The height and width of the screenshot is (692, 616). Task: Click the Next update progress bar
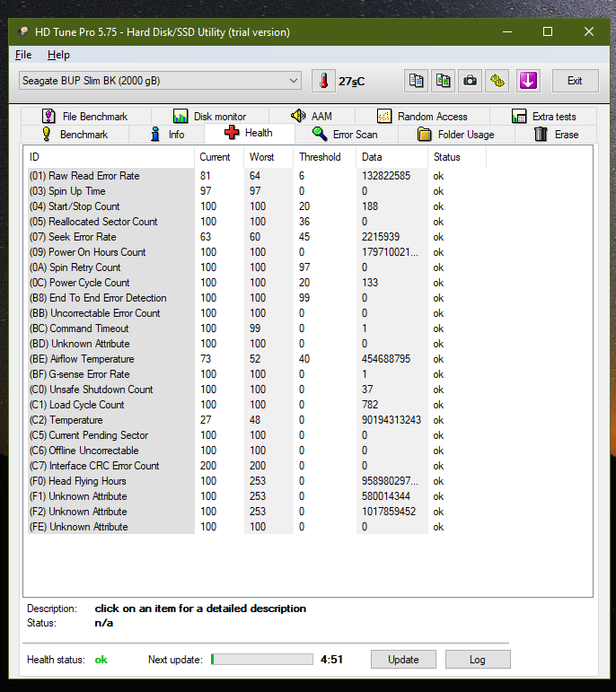coord(262,660)
